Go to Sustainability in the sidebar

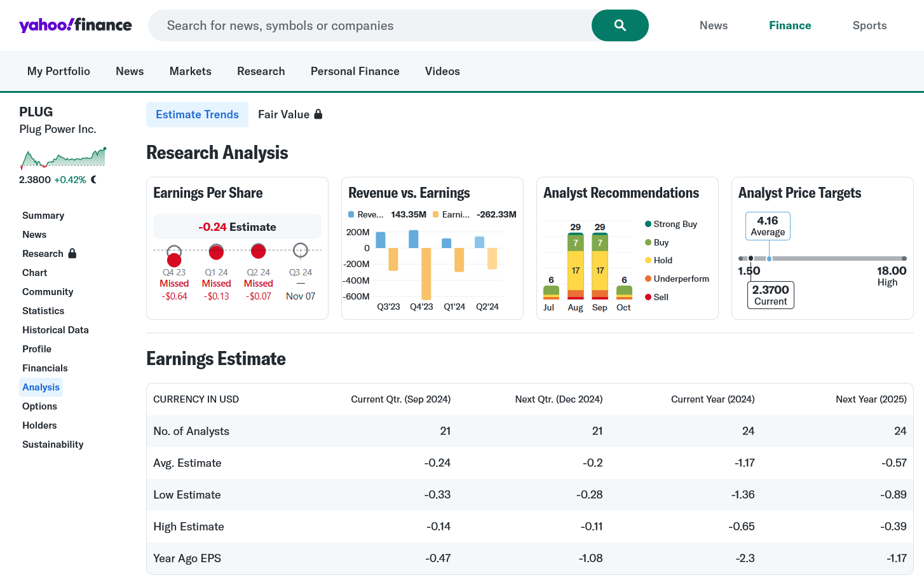[53, 445]
